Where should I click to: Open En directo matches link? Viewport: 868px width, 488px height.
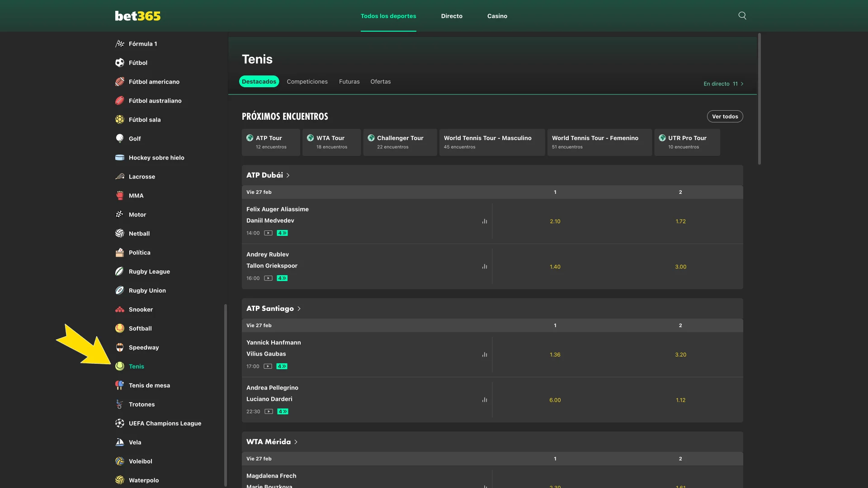(x=722, y=84)
